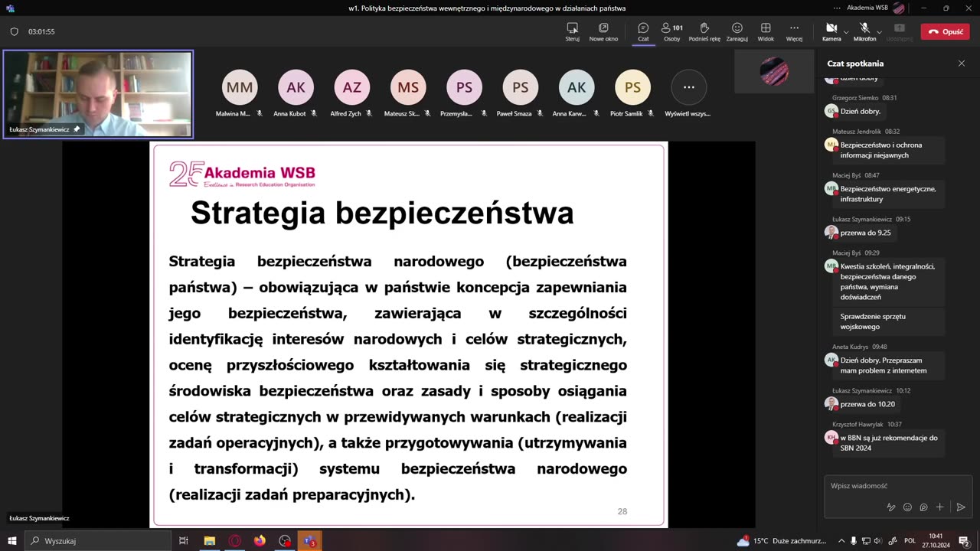Click the Wyszukaj taskbar search box
Screen dimensions: 980x551
click(98, 541)
